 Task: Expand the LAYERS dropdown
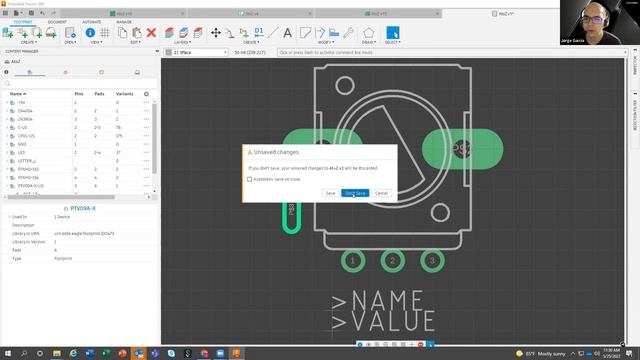183,42
